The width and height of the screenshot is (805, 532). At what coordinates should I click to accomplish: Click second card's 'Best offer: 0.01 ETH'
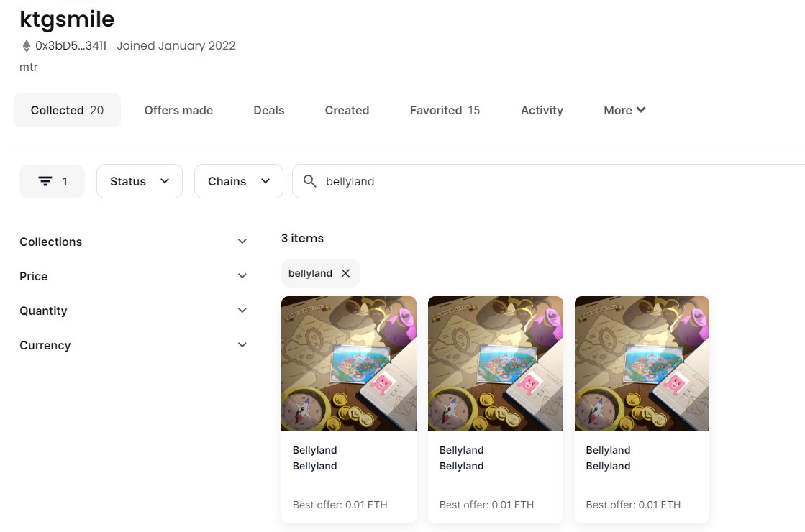click(487, 505)
